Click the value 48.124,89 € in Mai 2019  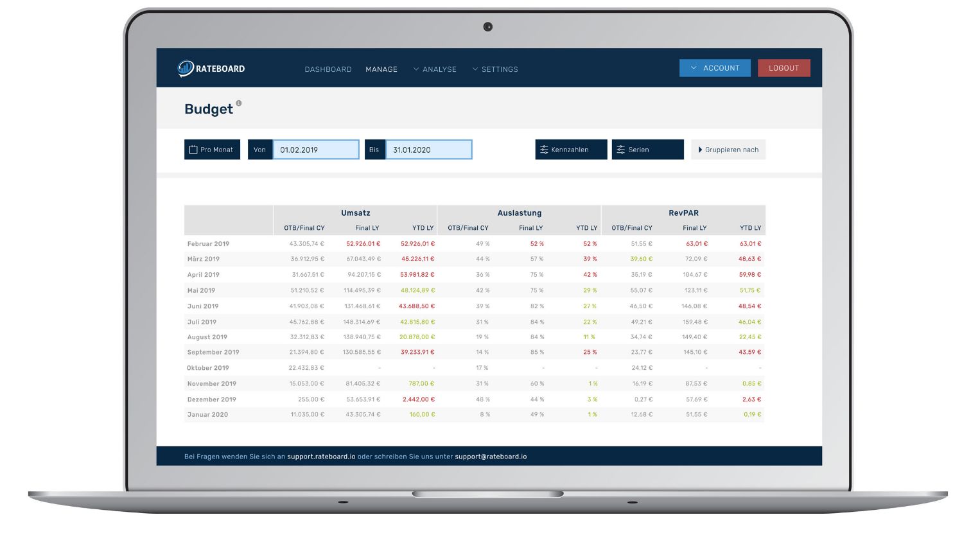click(417, 290)
